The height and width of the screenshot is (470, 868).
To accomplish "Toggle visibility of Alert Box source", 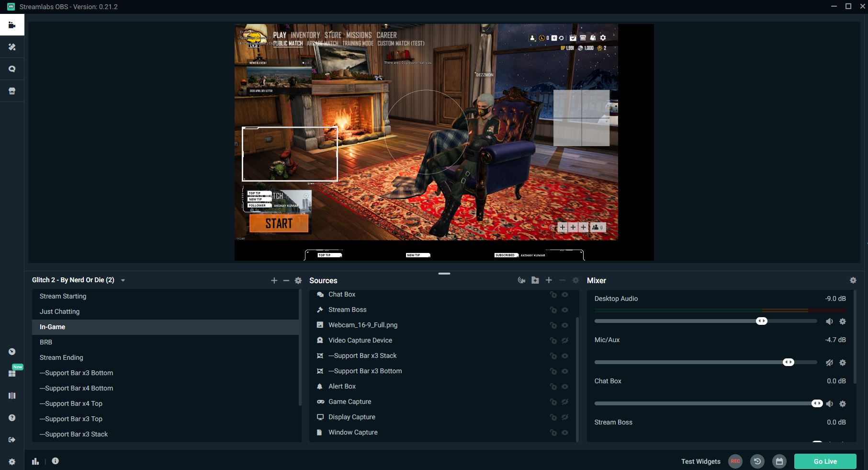I will click(x=565, y=387).
